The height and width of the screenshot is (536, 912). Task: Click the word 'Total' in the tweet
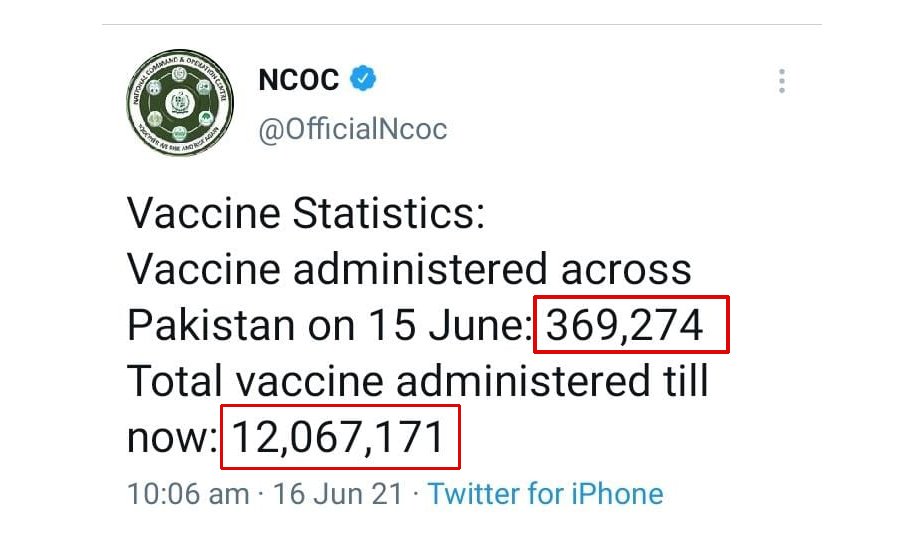pos(174,381)
